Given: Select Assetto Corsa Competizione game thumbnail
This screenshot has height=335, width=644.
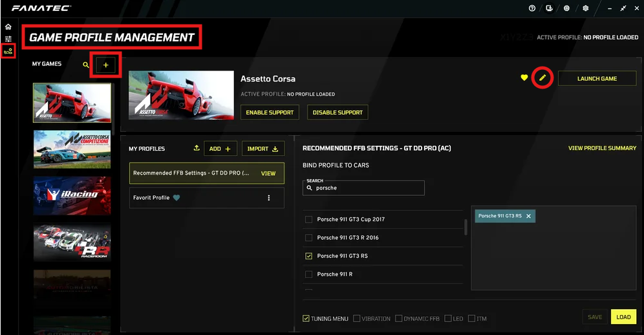Looking at the screenshot, I should click(x=72, y=149).
